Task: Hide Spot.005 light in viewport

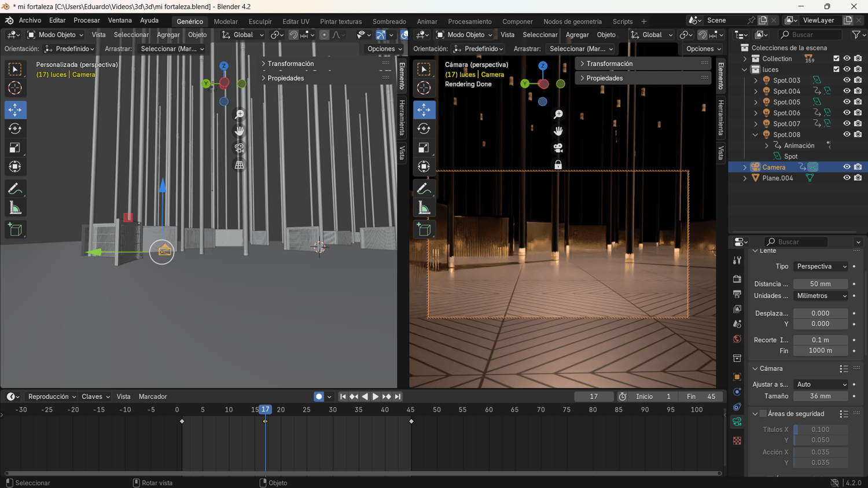Action: 847,102
